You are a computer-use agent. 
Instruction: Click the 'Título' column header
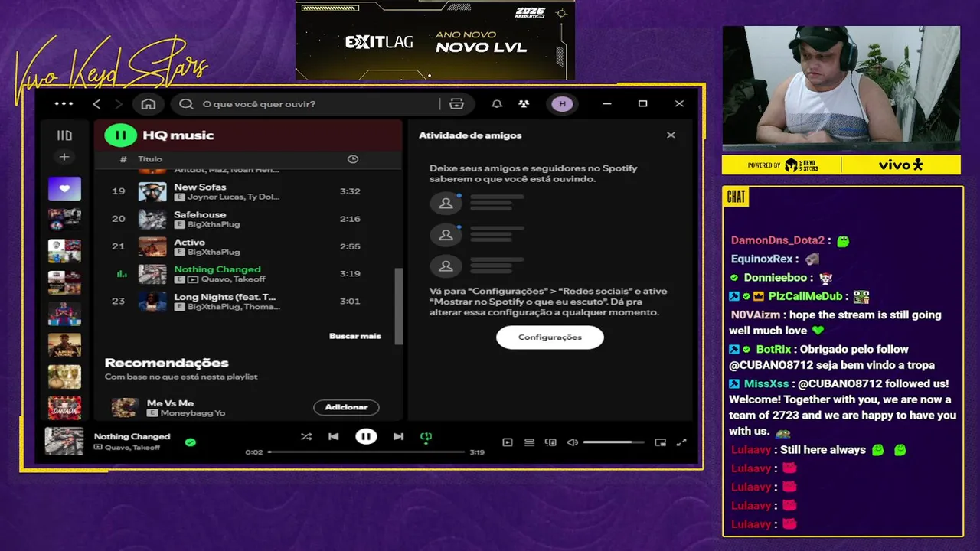150,159
